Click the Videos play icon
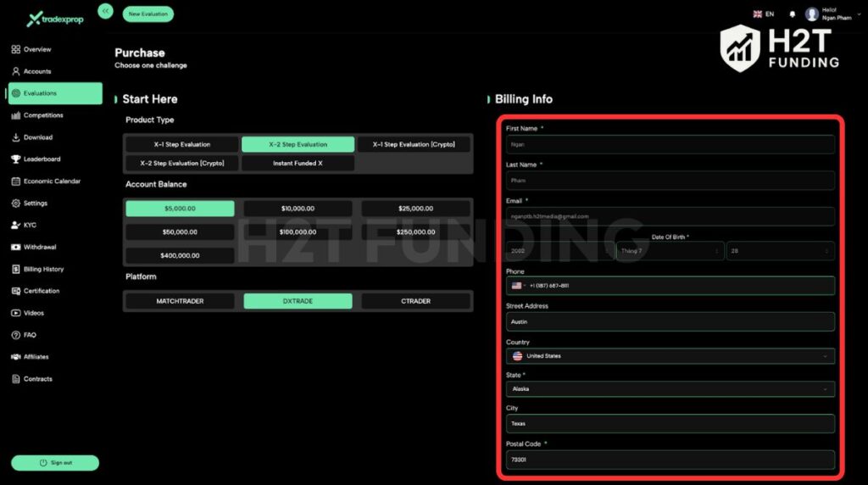This screenshot has height=485, width=868. pos(15,313)
